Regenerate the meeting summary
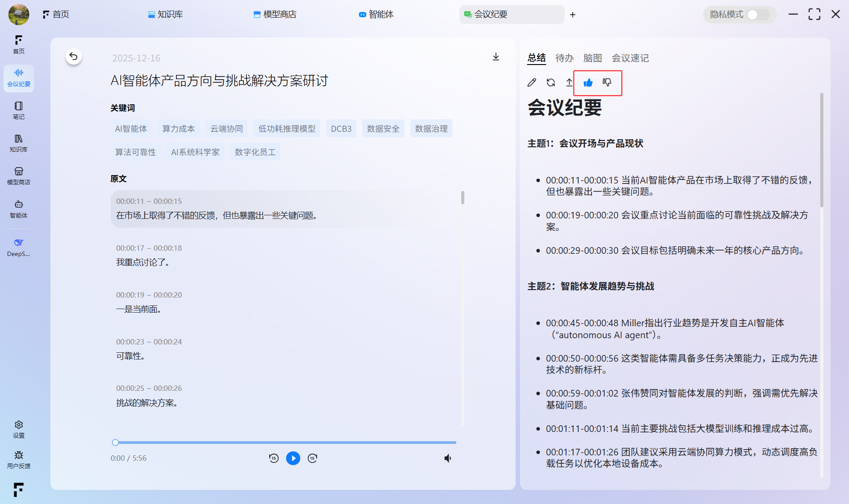This screenshot has width=849, height=504. 551,83
